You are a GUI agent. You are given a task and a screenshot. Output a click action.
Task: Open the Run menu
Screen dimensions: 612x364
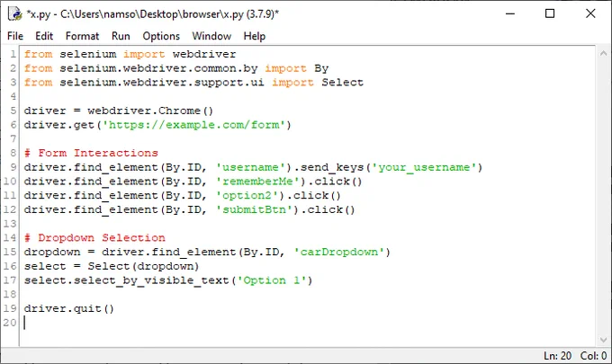pyautogui.click(x=121, y=36)
